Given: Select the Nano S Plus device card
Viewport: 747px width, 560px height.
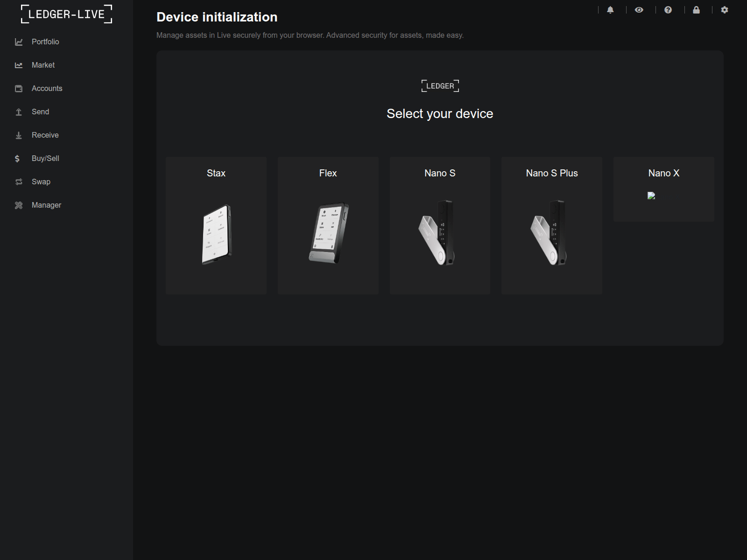Looking at the screenshot, I should pyautogui.click(x=552, y=225).
